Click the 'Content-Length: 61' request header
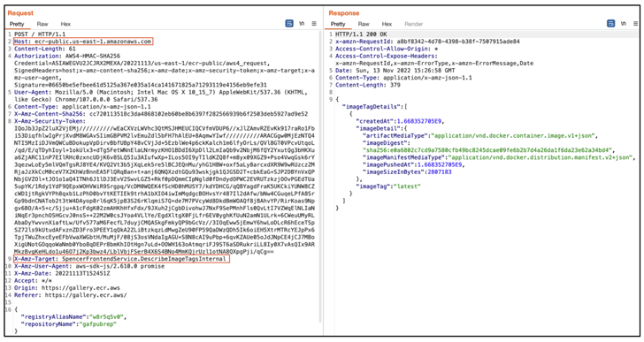 click(45, 49)
